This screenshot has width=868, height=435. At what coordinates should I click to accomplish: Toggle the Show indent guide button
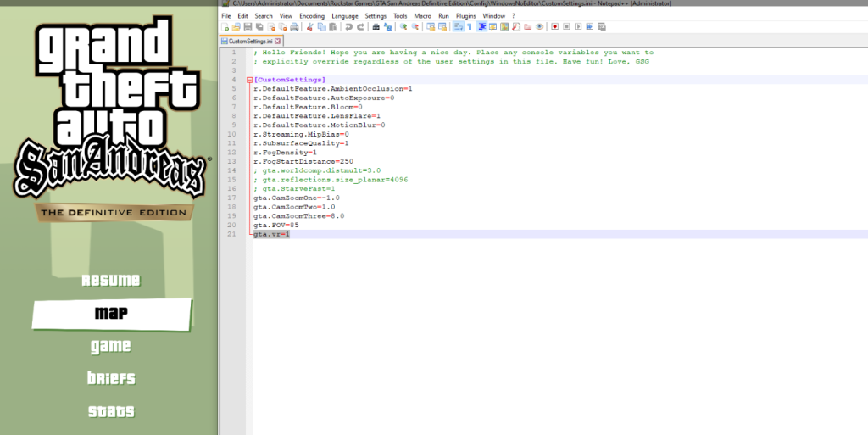point(481,27)
